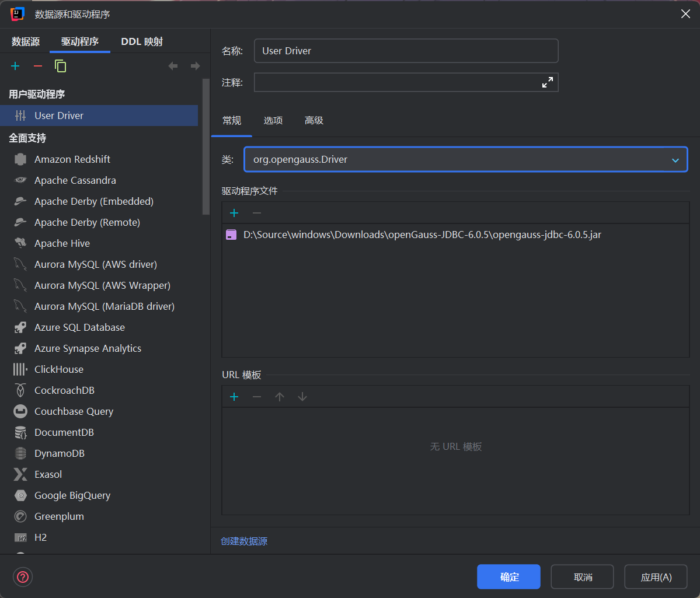Click the H2 database icon
The width and height of the screenshot is (700, 598).
pos(20,538)
